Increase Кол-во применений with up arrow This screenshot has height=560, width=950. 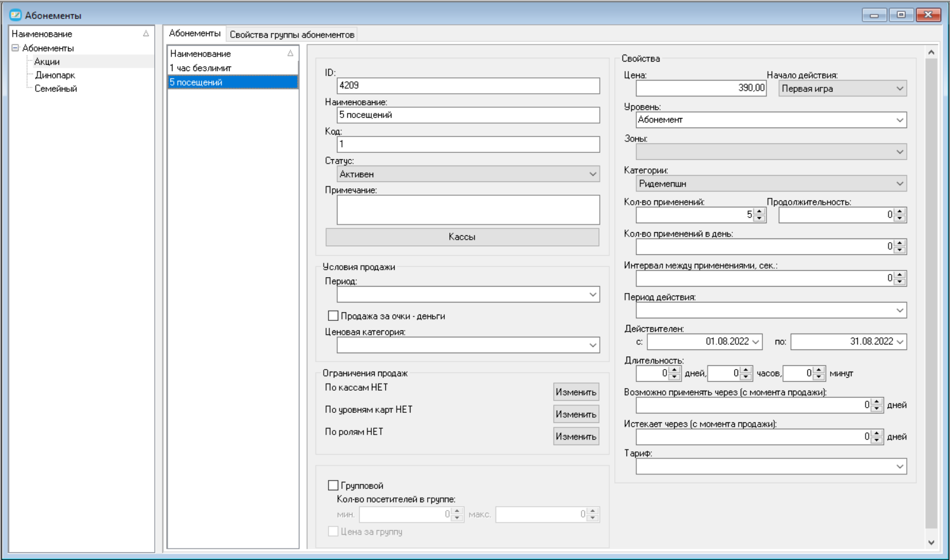(760, 212)
